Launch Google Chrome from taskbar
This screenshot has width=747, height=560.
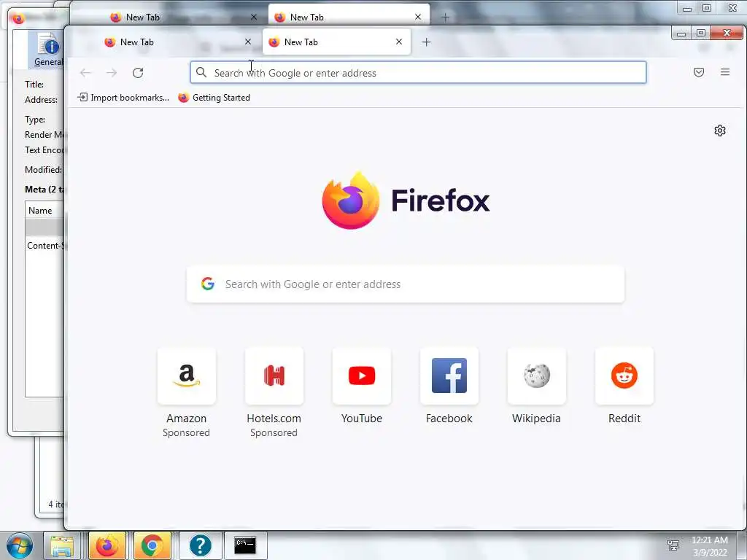[152, 545]
